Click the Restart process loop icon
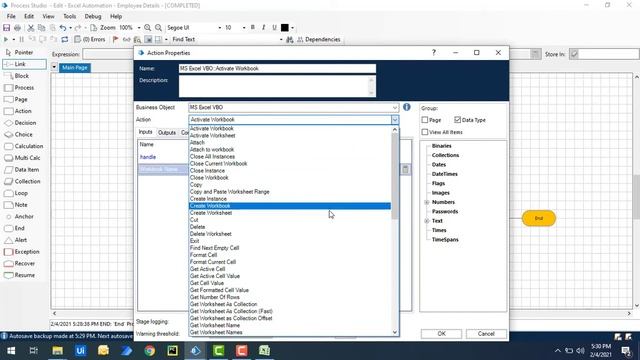This screenshot has width=640, height=360. [64, 40]
